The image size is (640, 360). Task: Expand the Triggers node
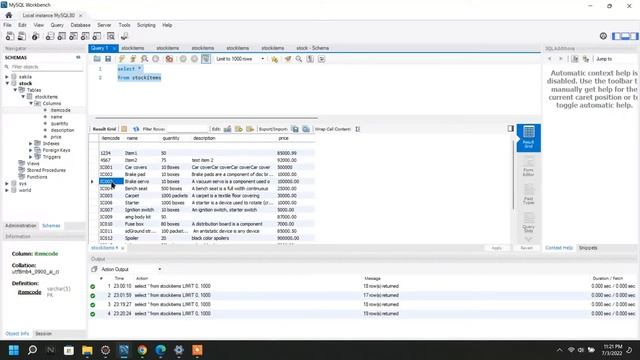tap(31, 157)
